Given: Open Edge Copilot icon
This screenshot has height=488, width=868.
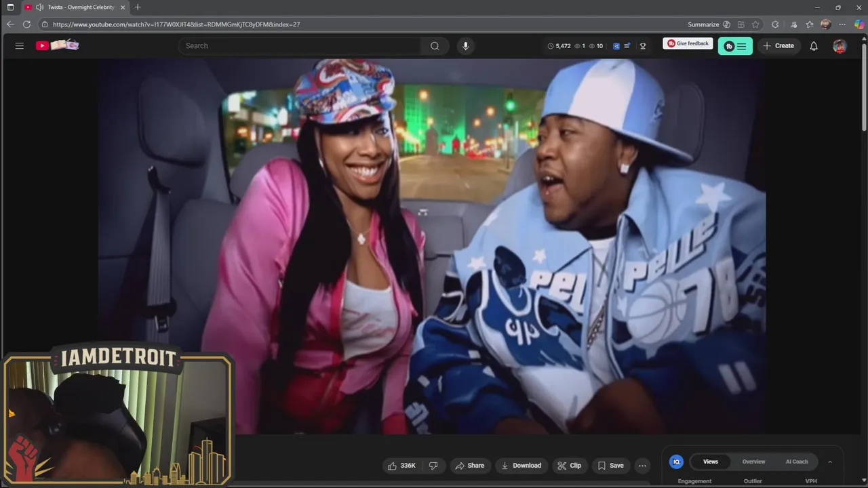Looking at the screenshot, I should click(859, 24).
